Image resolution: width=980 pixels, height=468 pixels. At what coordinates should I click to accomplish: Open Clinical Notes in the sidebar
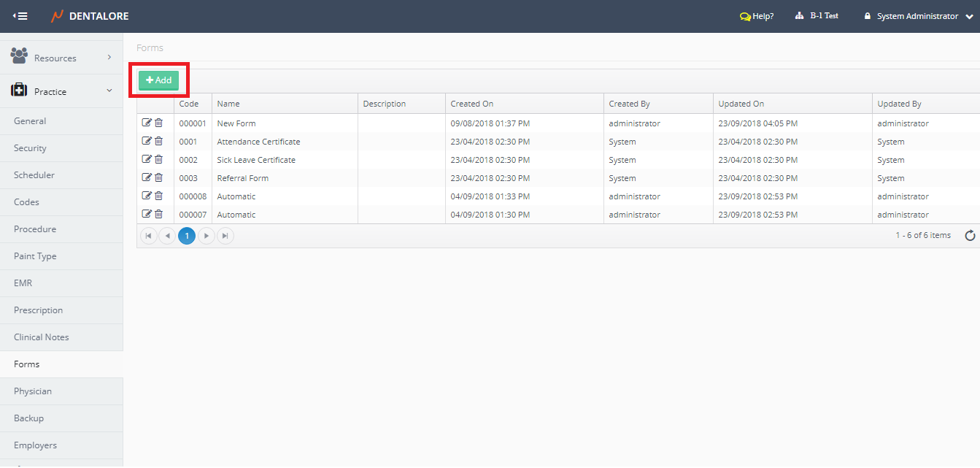coord(42,337)
